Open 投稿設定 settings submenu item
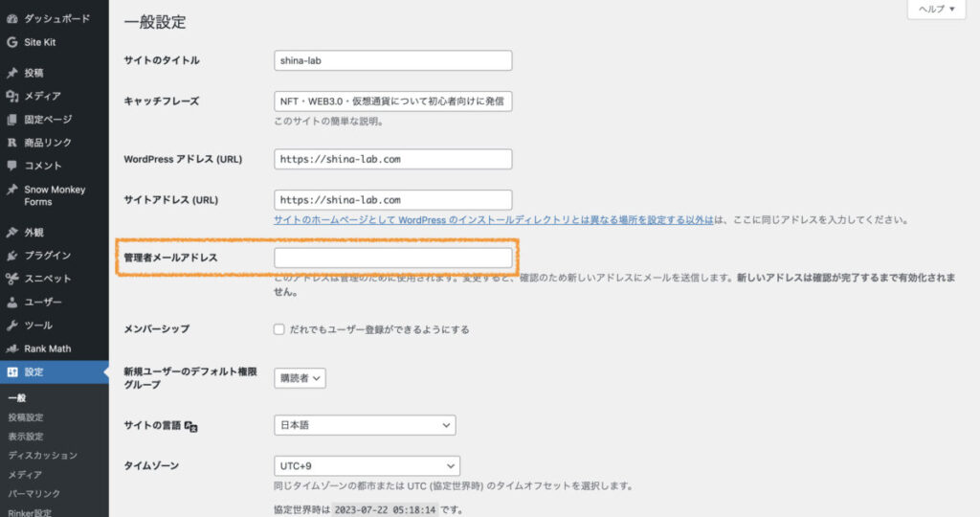 pos(25,417)
